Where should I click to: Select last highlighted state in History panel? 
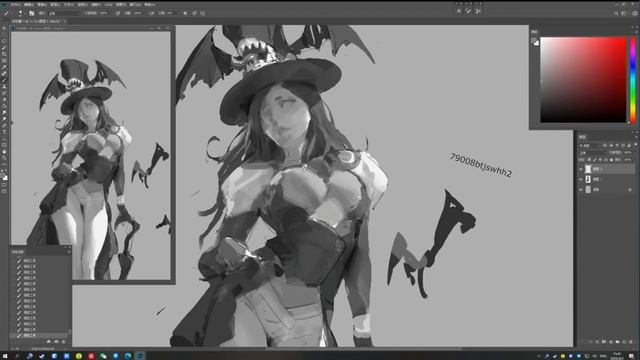point(39,335)
